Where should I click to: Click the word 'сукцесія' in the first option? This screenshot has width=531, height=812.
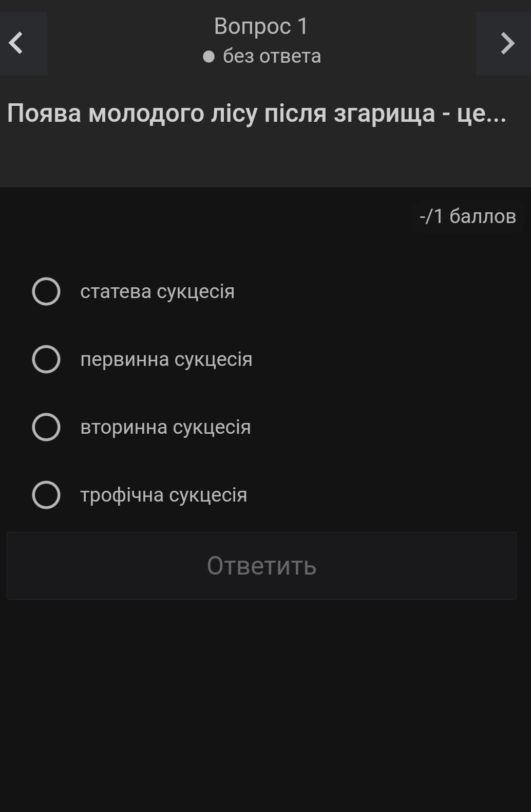196,291
